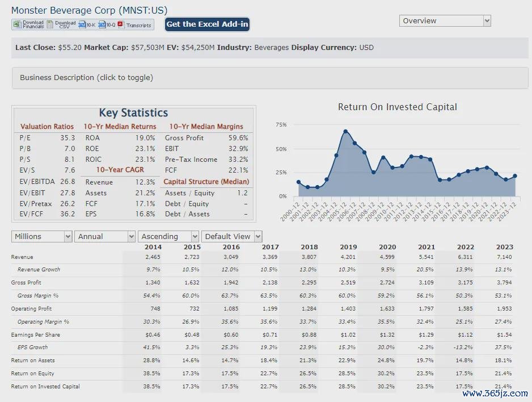Open the Default View dropdown
Screen dimensions: 532x402
pos(232,236)
